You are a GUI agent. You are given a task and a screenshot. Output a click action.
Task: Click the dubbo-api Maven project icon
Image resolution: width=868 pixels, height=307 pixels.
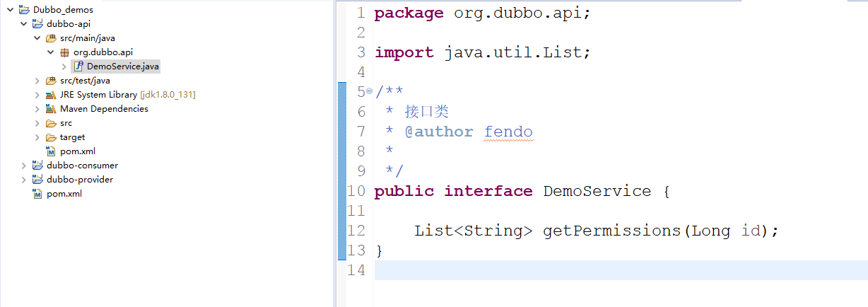37,24
